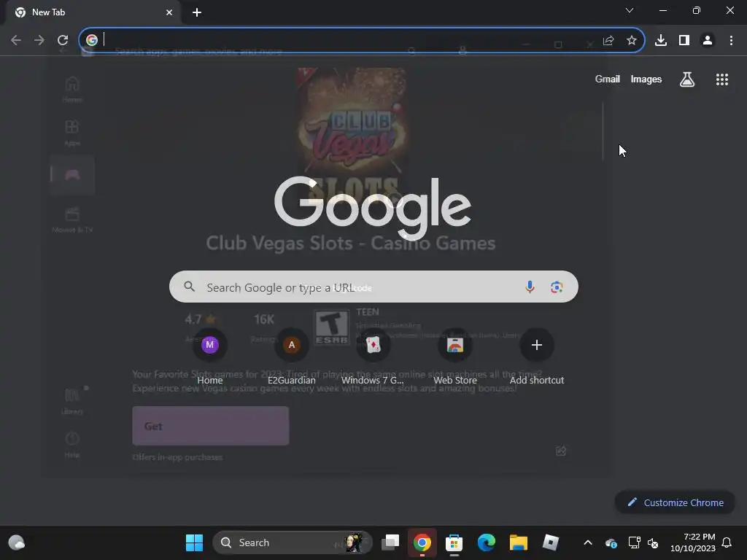This screenshot has height=560, width=747.
Task: Open a new tab with plus button
Action: (197, 12)
